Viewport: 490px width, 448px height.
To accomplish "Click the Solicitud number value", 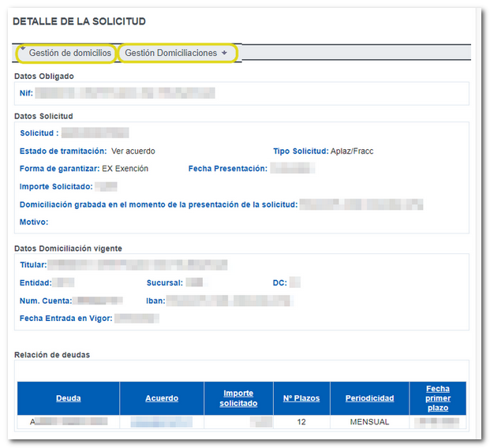I will 95,133.
